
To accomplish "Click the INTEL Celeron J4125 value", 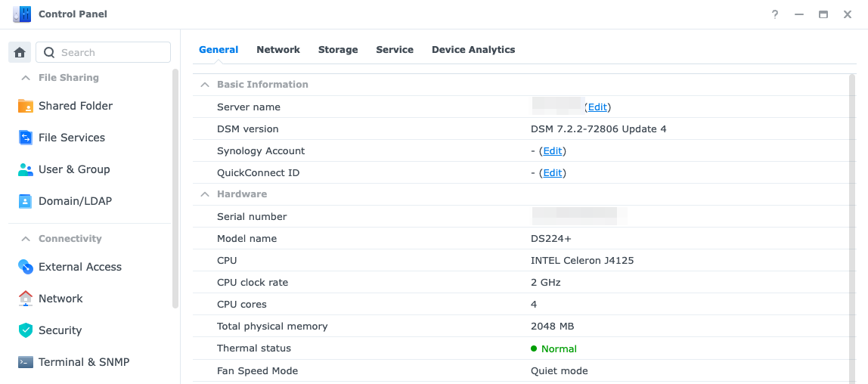I will pyautogui.click(x=581, y=261).
